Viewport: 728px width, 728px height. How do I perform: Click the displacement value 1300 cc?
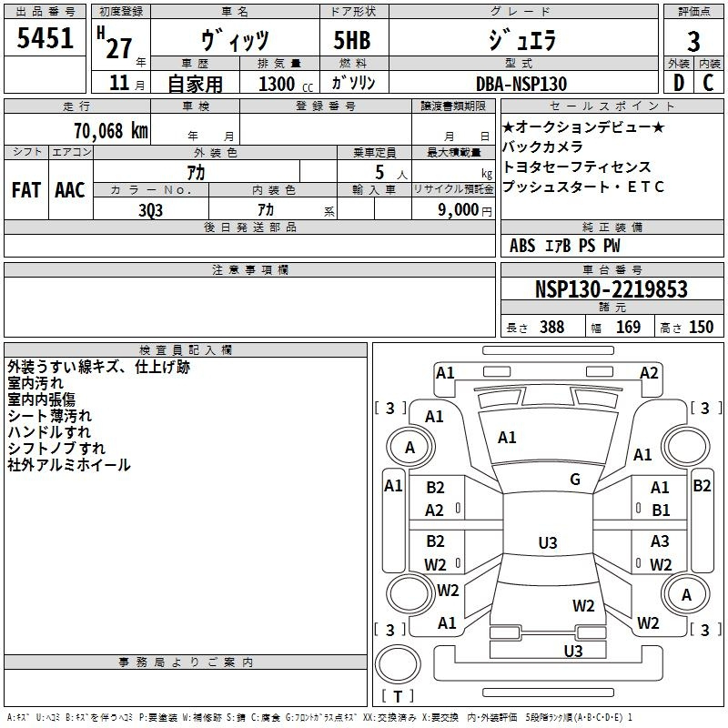(286, 84)
